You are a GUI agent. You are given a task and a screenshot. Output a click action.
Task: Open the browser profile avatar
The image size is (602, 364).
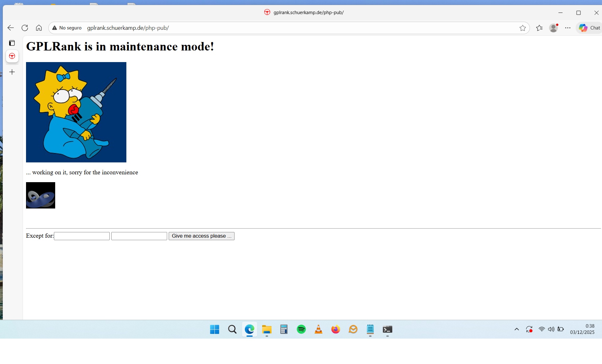click(x=553, y=28)
